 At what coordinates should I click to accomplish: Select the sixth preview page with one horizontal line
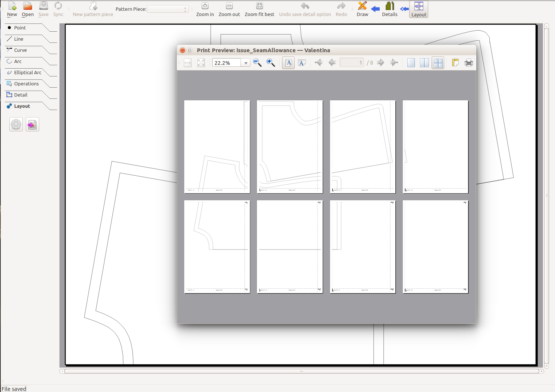tap(290, 247)
